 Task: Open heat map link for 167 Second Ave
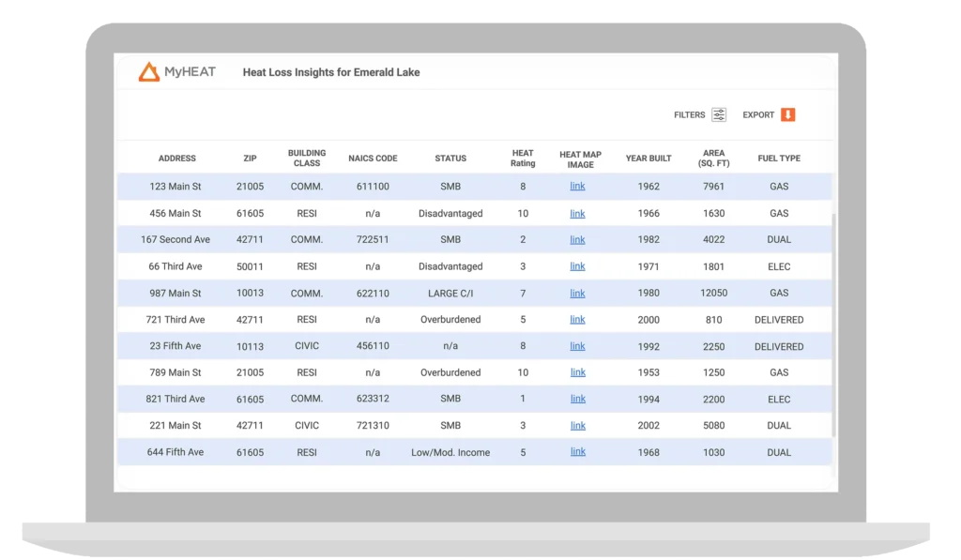click(577, 240)
